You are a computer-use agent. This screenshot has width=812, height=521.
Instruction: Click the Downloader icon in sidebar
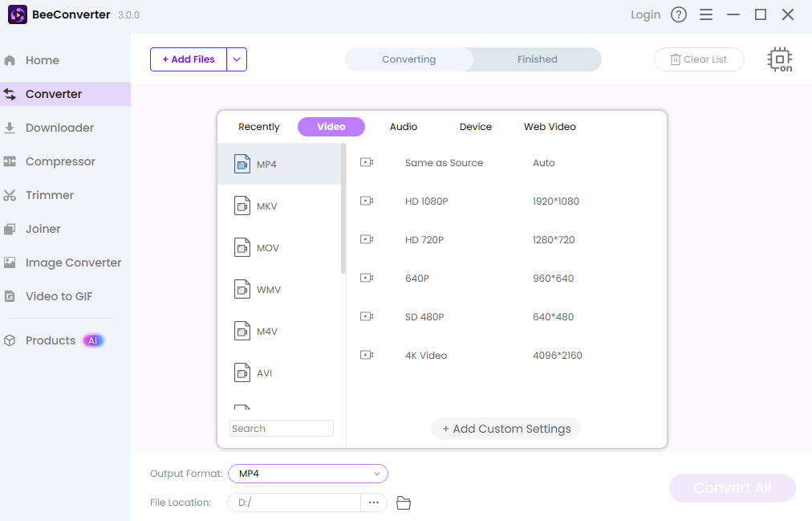[x=10, y=128]
